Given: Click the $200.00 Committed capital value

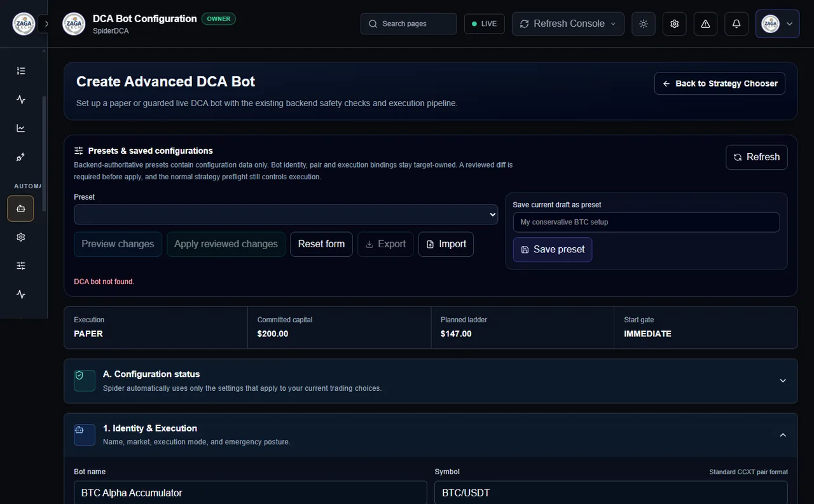Looking at the screenshot, I should coord(273,334).
